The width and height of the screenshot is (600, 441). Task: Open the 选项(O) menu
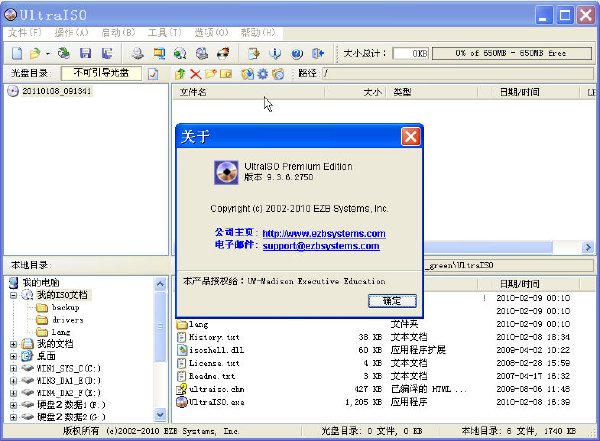coord(211,33)
